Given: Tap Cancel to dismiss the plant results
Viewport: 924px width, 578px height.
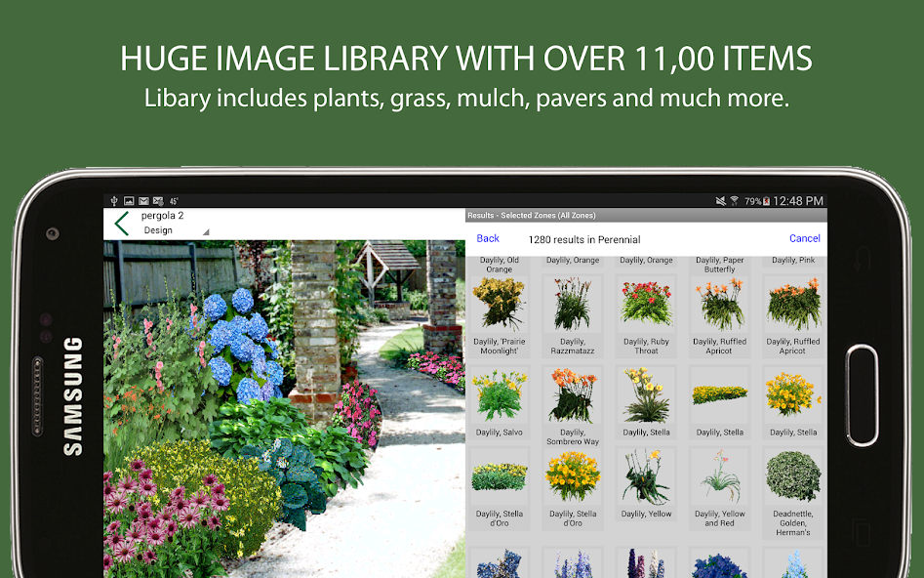Looking at the screenshot, I should coord(804,238).
